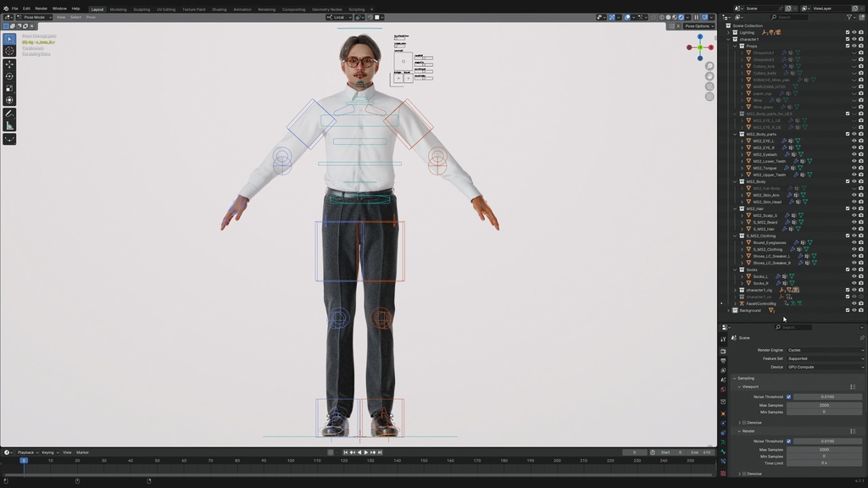Select the Tweak tool in the viewport toolbar
This screenshot has height=488, width=868.
click(x=9, y=37)
